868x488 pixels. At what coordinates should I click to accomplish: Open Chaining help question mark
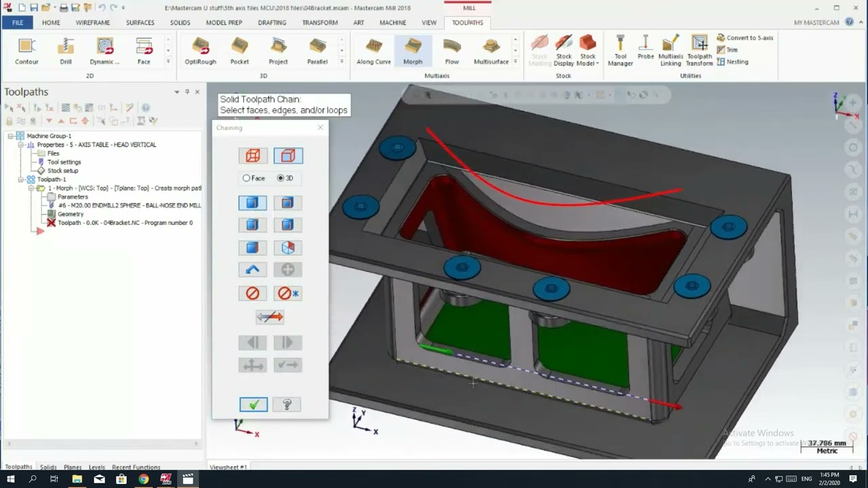(287, 405)
